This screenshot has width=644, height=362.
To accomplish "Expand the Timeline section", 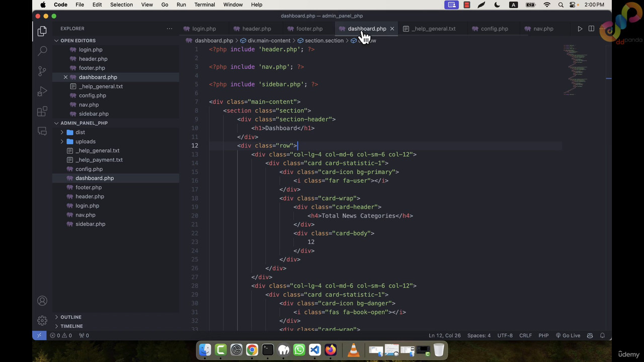I will click(71, 326).
